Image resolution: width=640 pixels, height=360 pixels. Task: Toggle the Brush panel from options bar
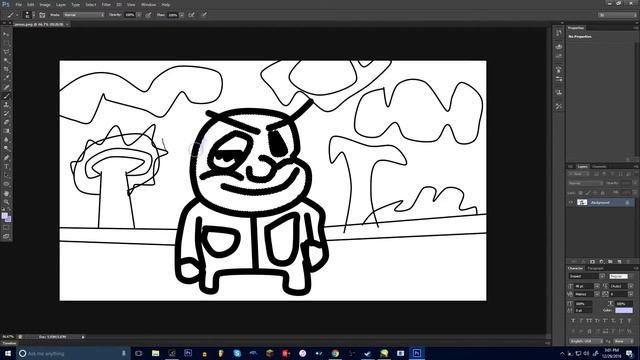(x=42, y=15)
